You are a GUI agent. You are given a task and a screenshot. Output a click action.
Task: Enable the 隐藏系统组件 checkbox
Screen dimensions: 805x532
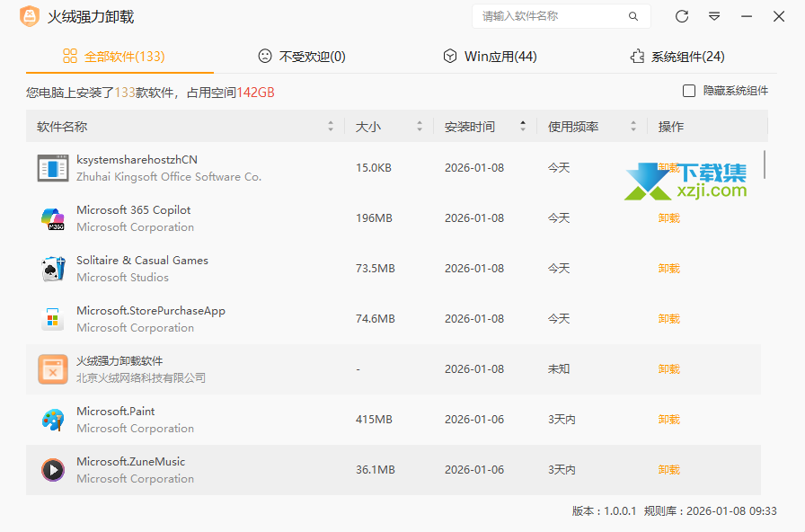tap(689, 91)
